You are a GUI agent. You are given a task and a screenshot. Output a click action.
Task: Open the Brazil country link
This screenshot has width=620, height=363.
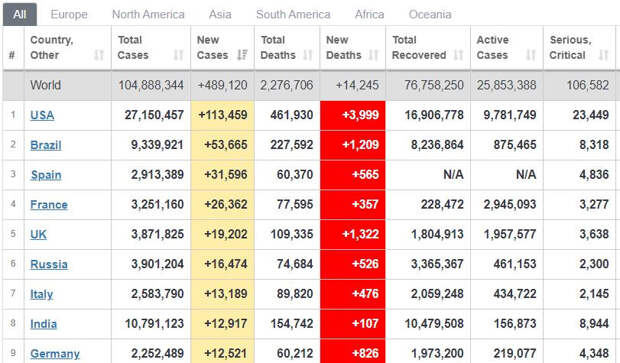pyautogui.click(x=46, y=145)
